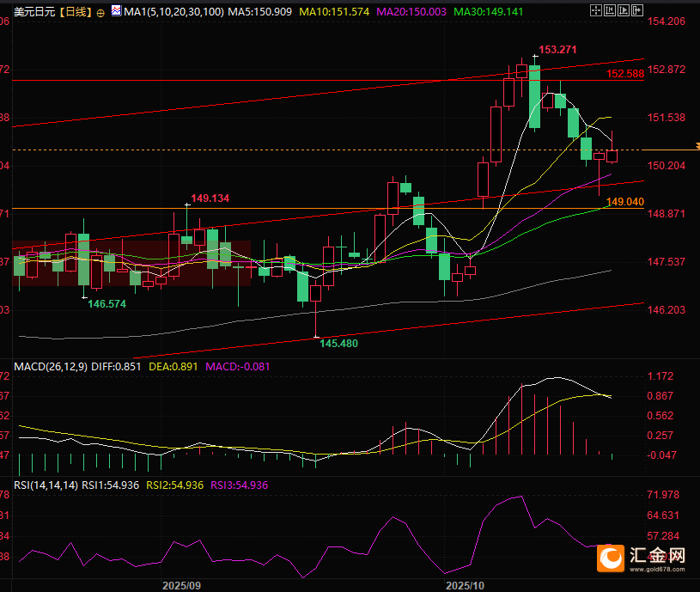Viewport: 700px width, 592px height.
Task: Select the 美元日元 symbol title
Action: [34, 12]
